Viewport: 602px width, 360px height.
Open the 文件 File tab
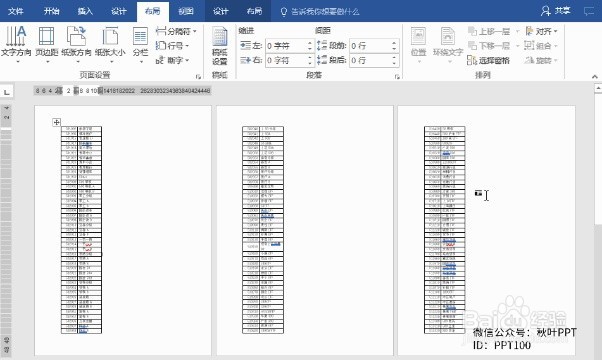[16, 11]
